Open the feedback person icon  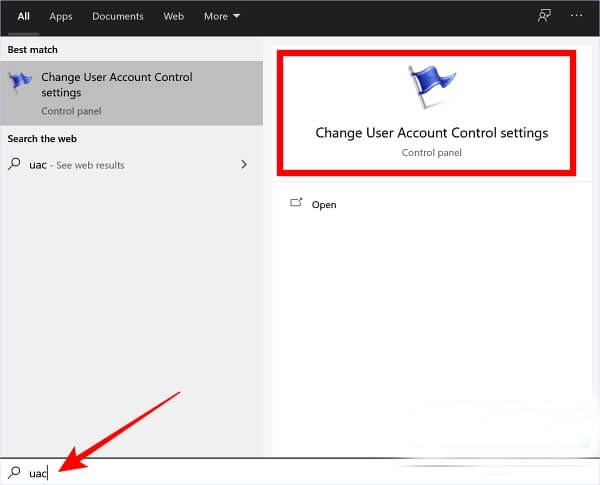[544, 16]
